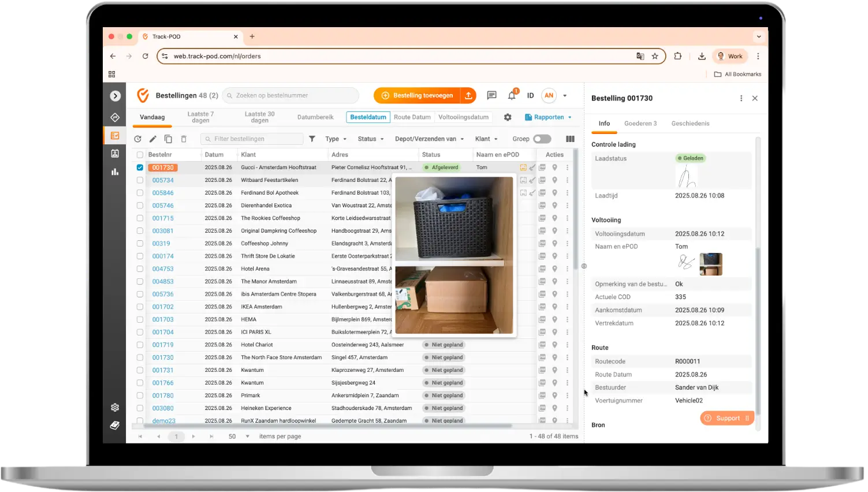Open order link 005846

tap(163, 193)
